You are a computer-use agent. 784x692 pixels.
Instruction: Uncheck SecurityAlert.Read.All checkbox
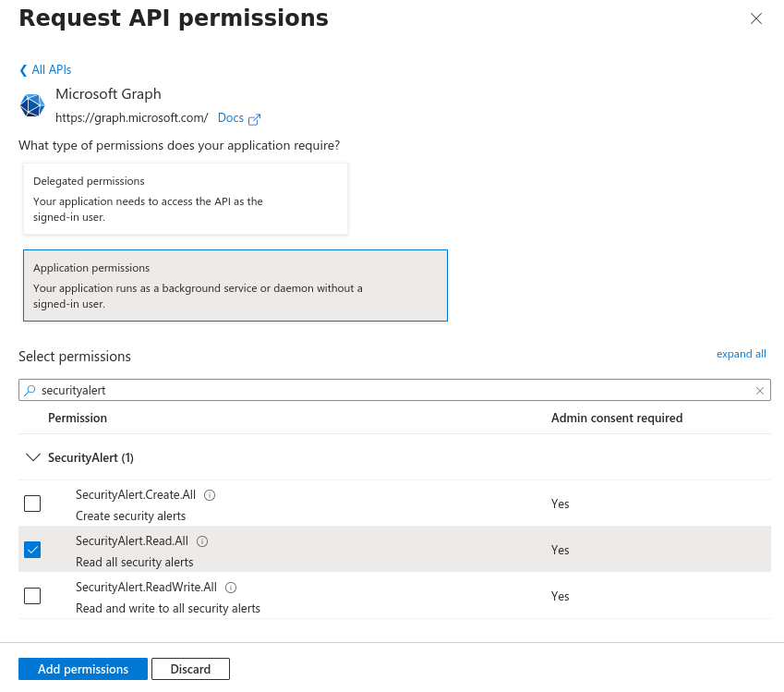click(x=32, y=550)
